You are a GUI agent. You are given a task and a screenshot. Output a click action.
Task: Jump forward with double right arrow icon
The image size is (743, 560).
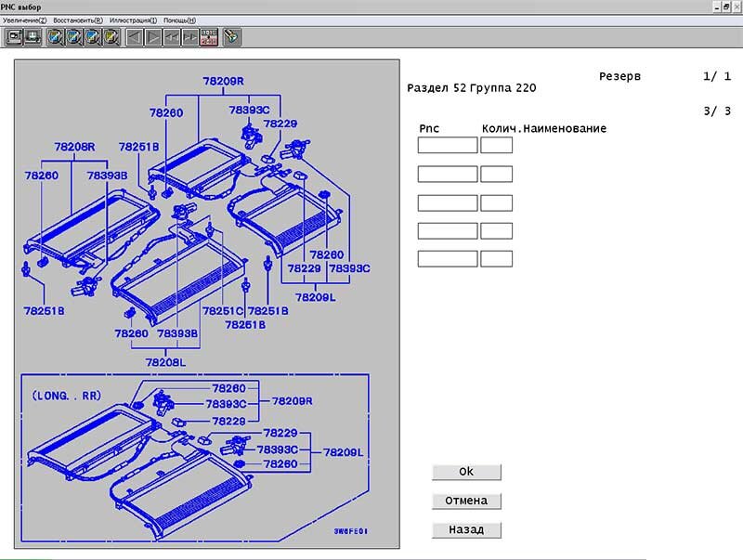[190, 37]
